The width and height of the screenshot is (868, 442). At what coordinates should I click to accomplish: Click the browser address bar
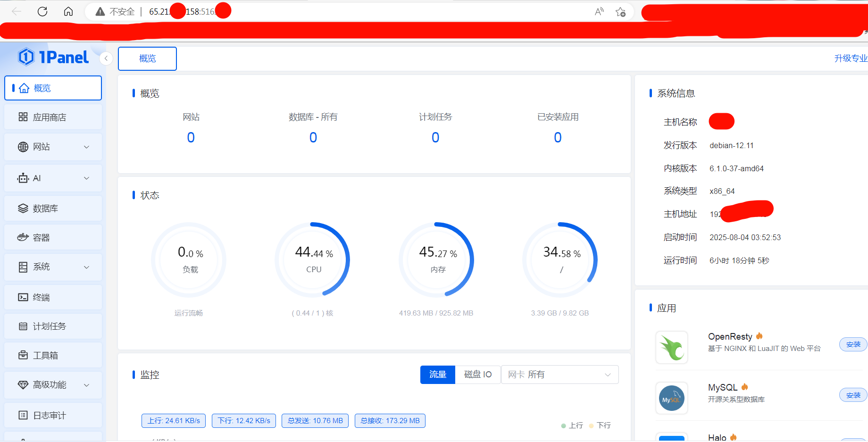(359, 12)
